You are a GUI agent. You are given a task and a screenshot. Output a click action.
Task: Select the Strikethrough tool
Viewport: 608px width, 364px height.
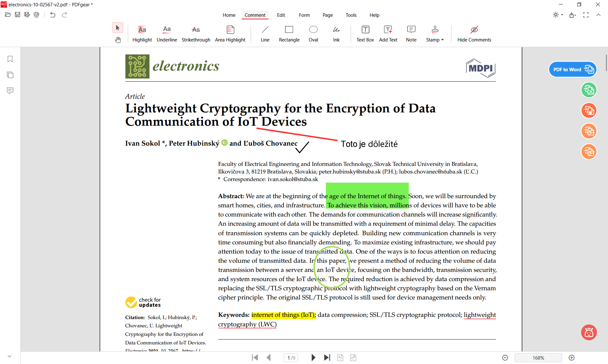coord(196,34)
